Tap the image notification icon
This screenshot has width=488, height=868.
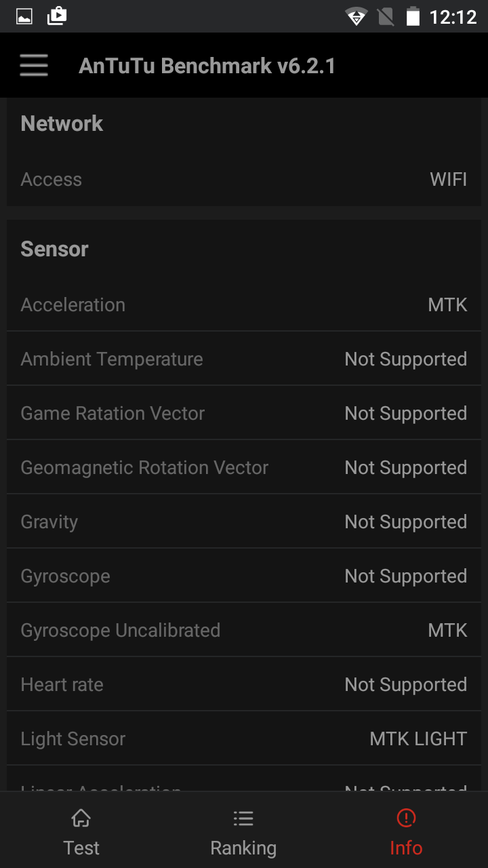pyautogui.click(x=24, y=16)
